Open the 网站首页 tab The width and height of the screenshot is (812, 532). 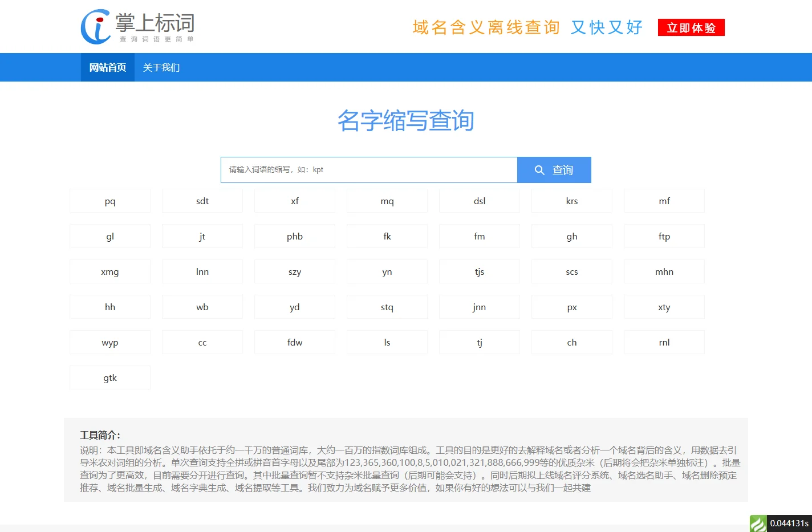108,67
